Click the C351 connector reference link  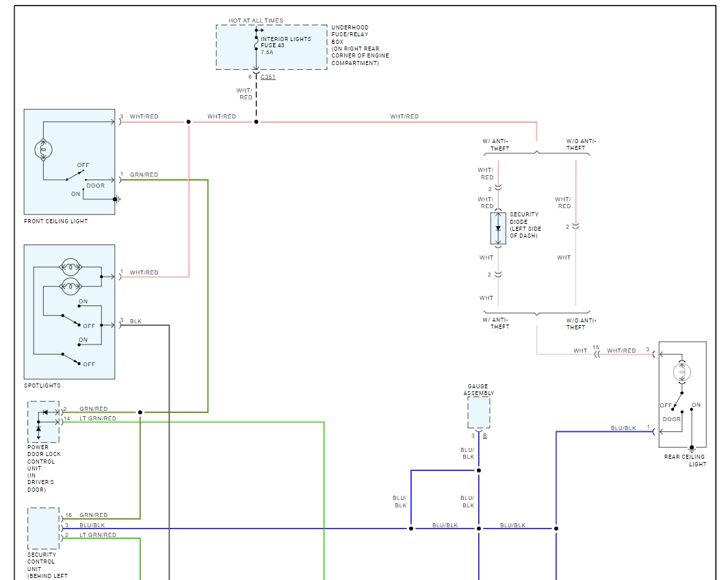coord(268,77)
